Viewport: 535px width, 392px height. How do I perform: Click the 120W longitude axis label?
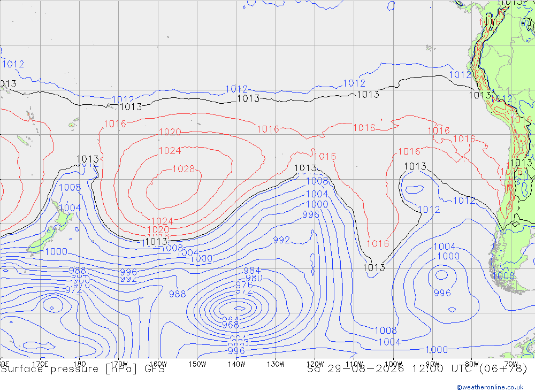pyautogui.click(x=315, y=364)
